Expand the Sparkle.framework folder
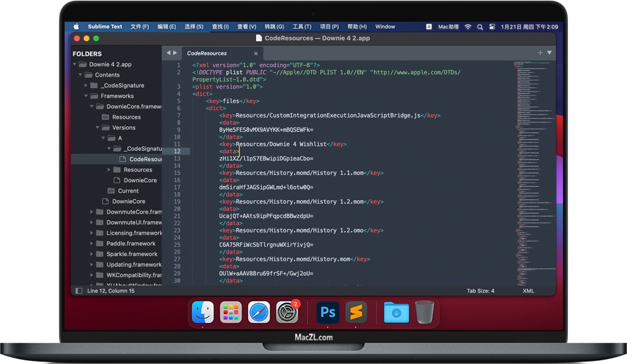Image resolution: width=627 pixels, height=364 pixels. 92,254
